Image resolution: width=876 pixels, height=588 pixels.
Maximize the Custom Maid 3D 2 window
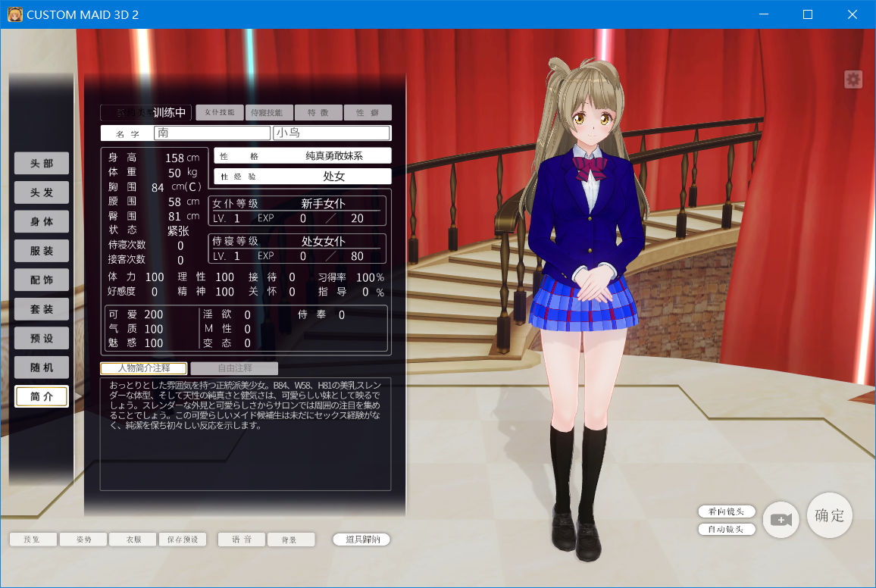[808, 14]
